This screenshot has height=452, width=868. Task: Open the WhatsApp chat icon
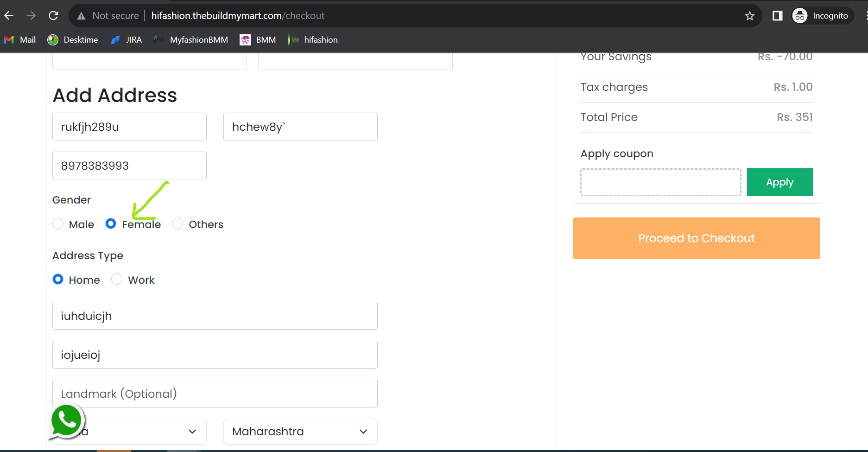66,421
